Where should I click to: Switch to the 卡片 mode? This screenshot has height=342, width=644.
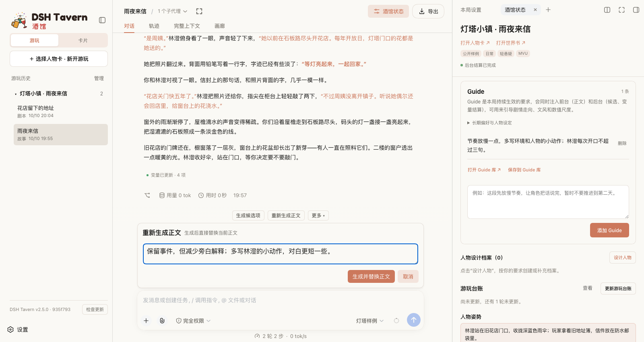pos(83,40)
